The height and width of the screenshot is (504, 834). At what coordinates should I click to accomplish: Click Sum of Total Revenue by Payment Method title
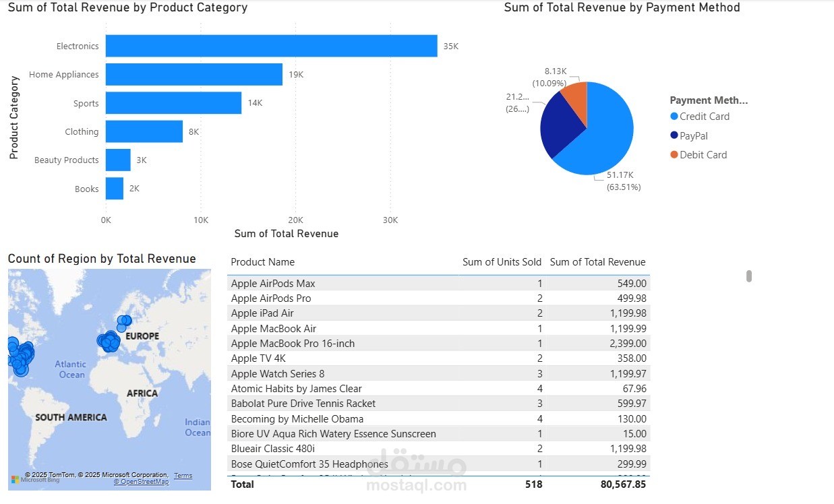pyautogui.click(x=622, y=7)
